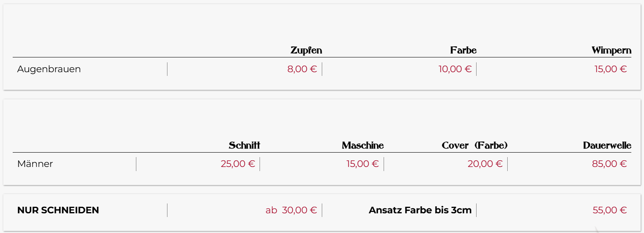Viewport: 644px width, 233px height.
Task: Select the 10,00 € eyebrow Farbe price
Action: (x=455, y=69)
